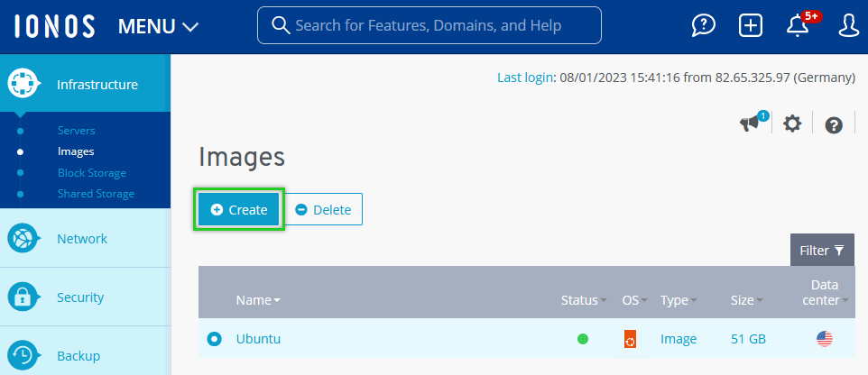Open the user account profile icon
This screenshot has width=868, height=375.
pos(848,25)
